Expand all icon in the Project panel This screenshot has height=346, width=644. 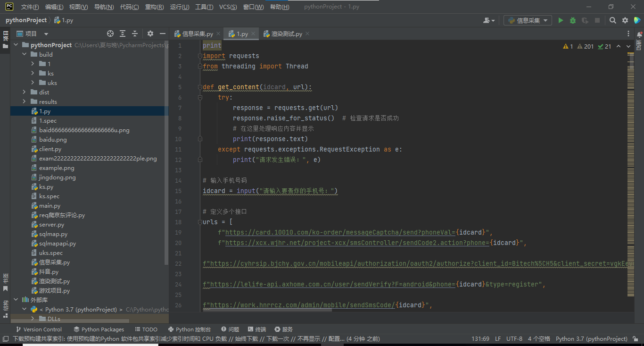[x=123, y=34]
